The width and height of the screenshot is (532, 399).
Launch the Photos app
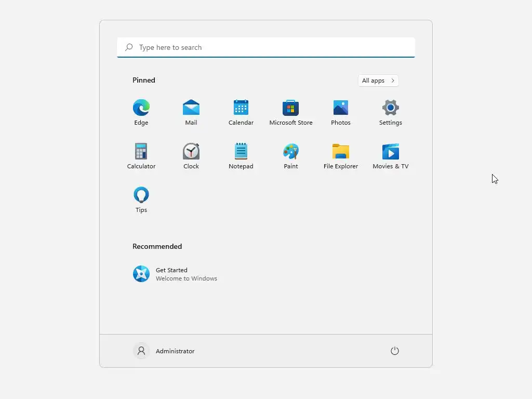coord(341,113)
